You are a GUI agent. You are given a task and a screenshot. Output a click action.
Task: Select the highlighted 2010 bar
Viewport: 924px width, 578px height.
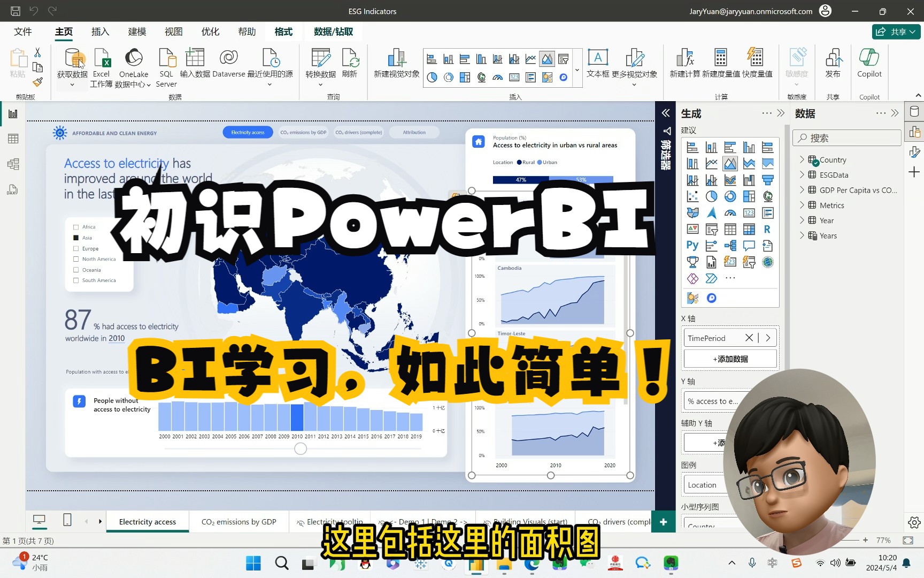point(297,417)
